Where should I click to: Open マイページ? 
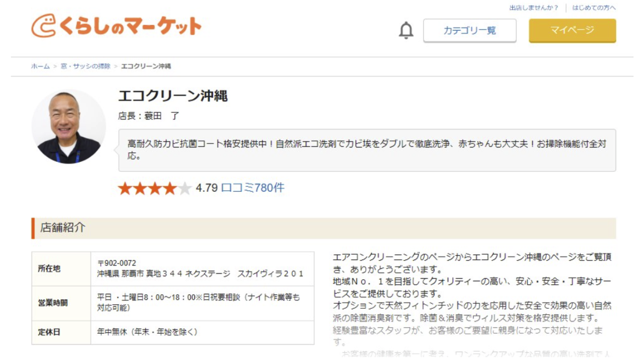(x=572, y=31)
